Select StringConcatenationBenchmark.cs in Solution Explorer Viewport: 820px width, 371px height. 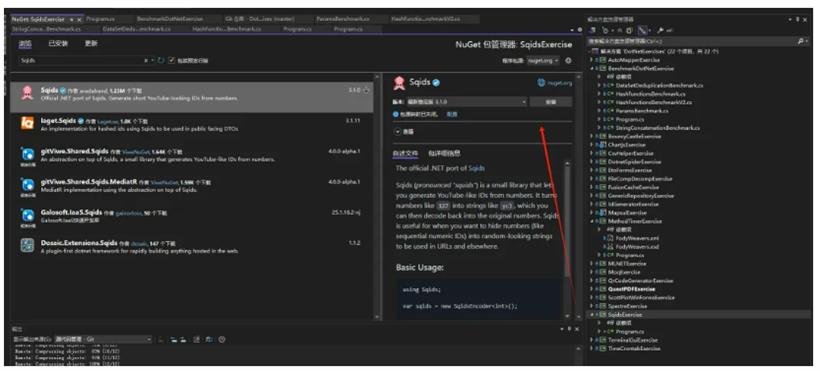pyautogui.click(x=658, y=128)
